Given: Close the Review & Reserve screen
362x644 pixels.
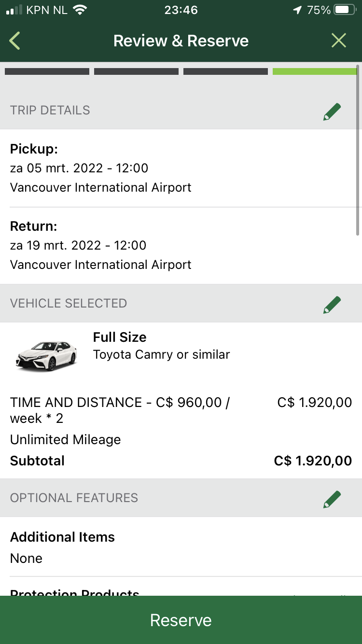Looking at the screenshot, I should (339, 41).
